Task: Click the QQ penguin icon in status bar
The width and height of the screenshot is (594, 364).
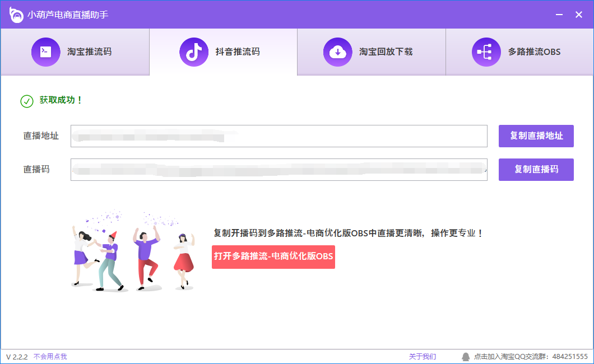Action: (466, 356)
